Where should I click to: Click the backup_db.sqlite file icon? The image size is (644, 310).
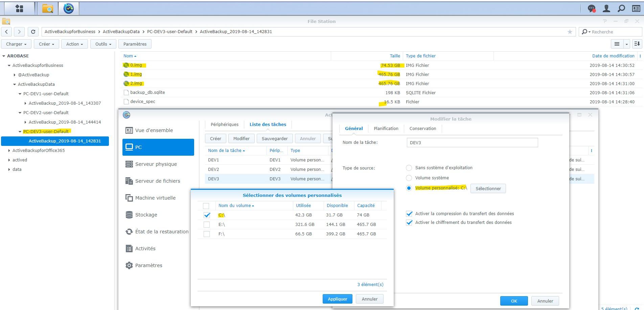(126, 93)
